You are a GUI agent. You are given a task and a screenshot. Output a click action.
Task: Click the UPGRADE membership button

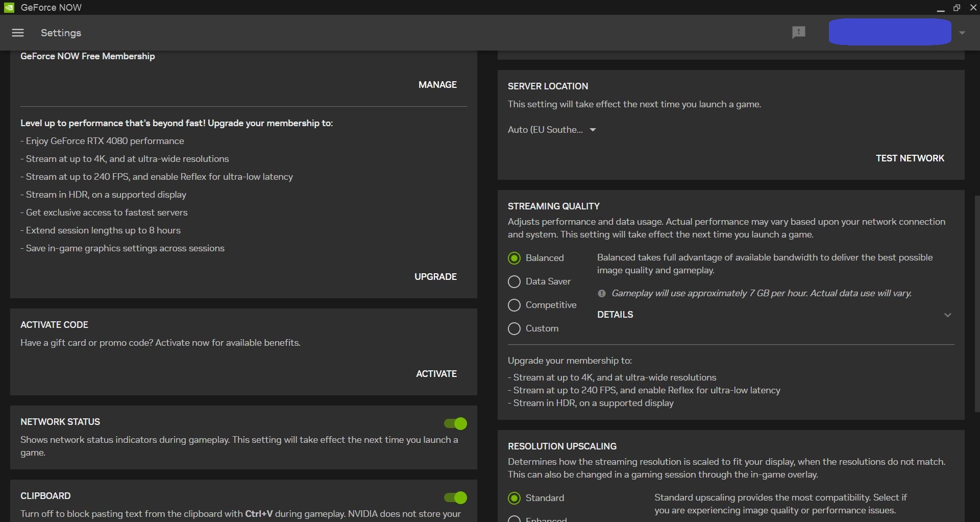pyautogui.click(x=435, y=277)
